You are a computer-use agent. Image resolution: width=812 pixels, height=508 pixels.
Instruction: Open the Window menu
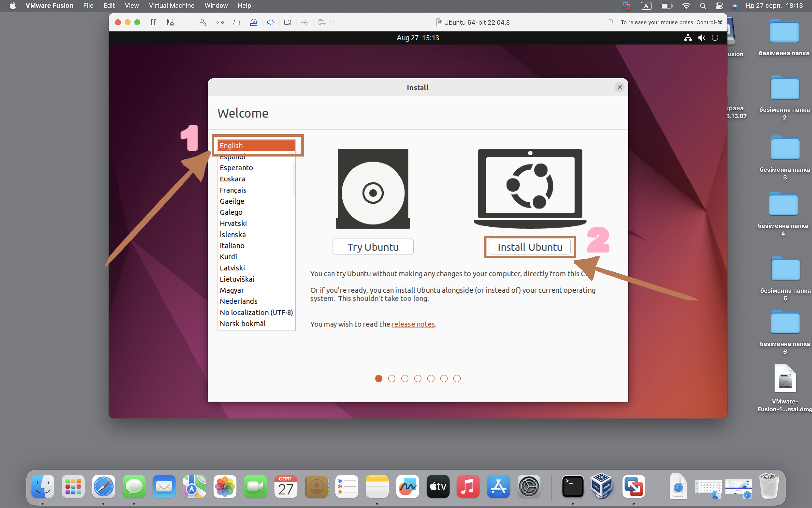coord(216,5)
